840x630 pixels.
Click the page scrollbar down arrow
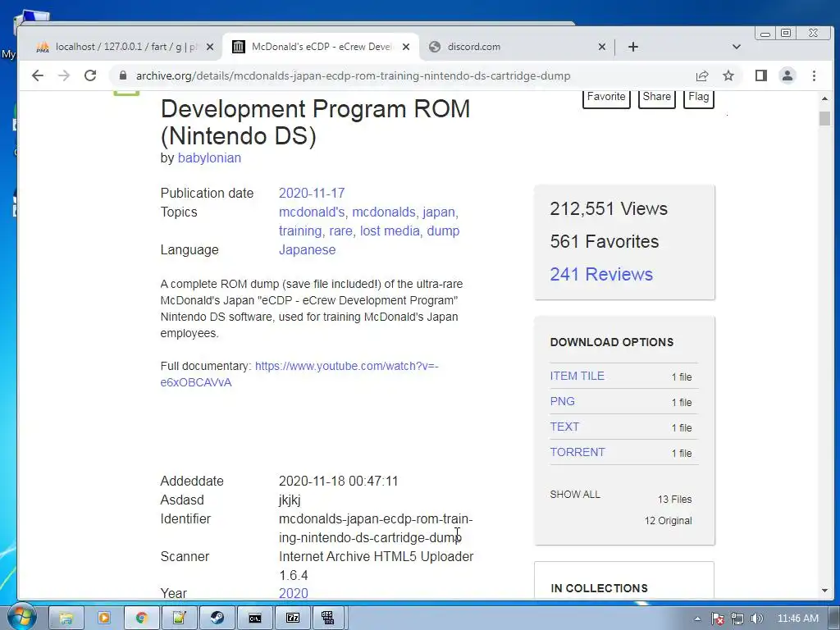pyautogui.click(x=824, y=591)
